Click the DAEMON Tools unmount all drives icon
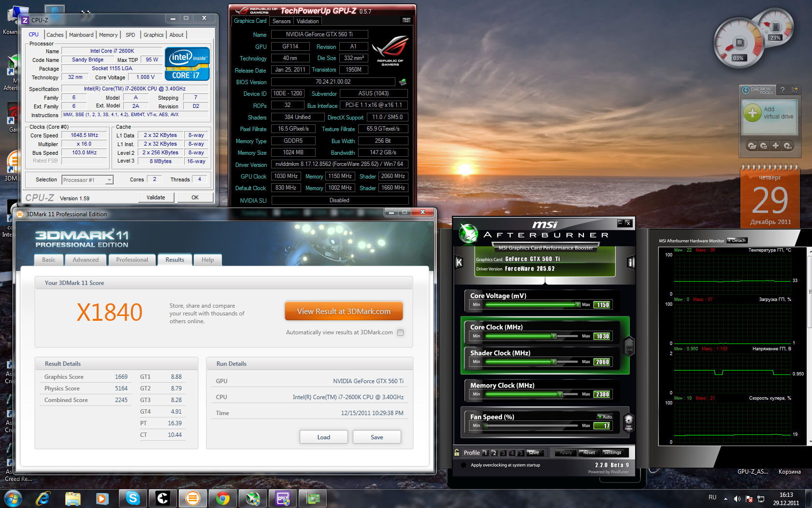 787,146
